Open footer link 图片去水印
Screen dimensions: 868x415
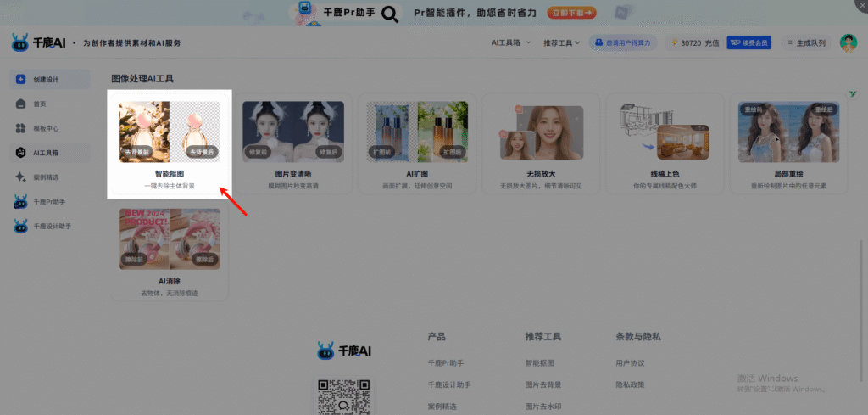(543, 407)
